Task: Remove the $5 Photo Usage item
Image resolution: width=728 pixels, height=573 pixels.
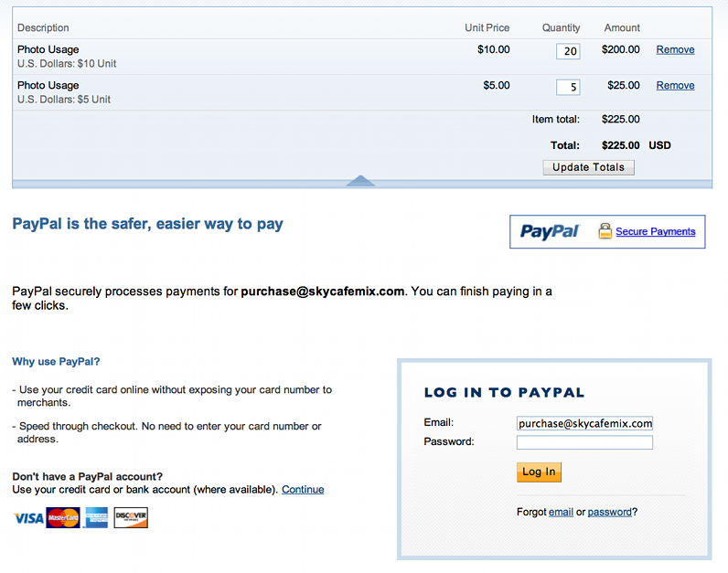Action: 675,85
